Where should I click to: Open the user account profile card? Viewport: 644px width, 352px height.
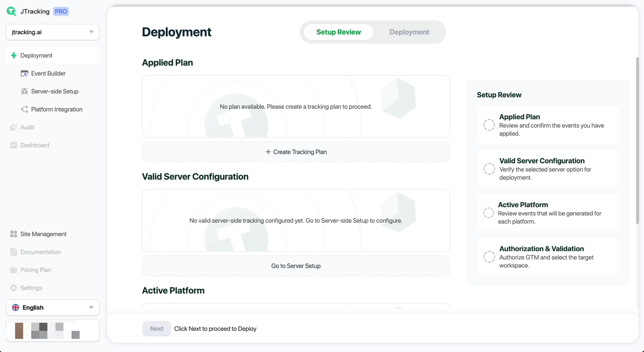(x=53, y=331)
